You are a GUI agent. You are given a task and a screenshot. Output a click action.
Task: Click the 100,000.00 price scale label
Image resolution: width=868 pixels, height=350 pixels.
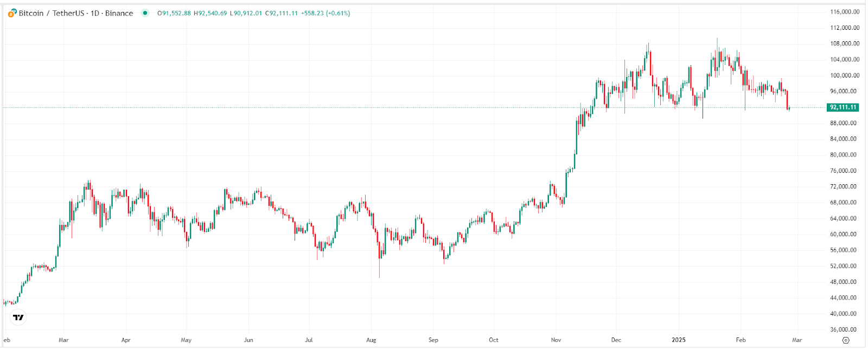(x=845, y=75)
